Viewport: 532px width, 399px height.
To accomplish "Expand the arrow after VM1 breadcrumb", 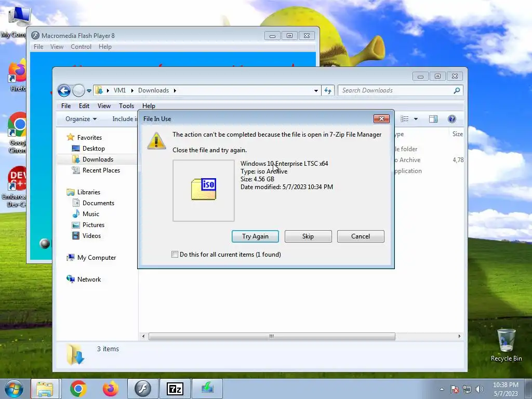I will [x=132, y=90].
